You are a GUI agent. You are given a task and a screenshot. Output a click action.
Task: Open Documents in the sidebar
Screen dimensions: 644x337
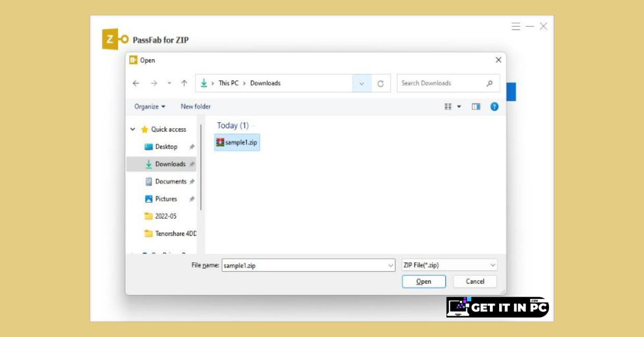tap(171, 181)
